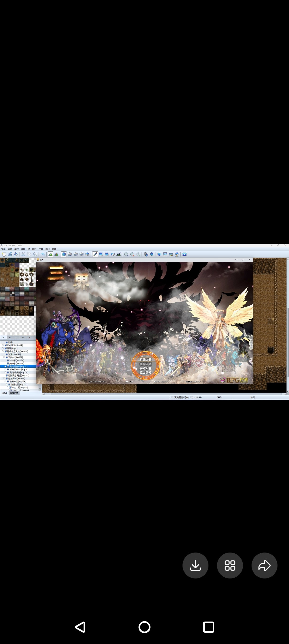Click the Paste icon in toolbar
The width and height of the screenshot is (289, 644).
pyautogui.click(x=35, y=254)
